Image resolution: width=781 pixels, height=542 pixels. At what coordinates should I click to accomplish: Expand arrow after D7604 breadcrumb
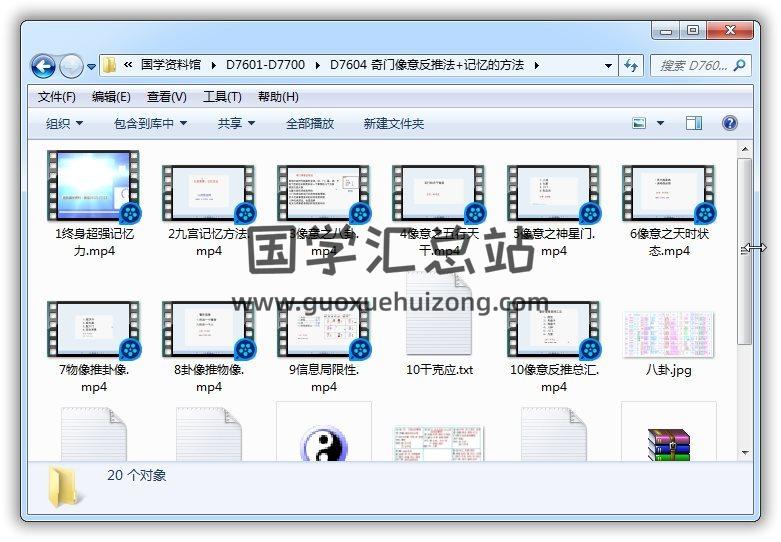536,65
